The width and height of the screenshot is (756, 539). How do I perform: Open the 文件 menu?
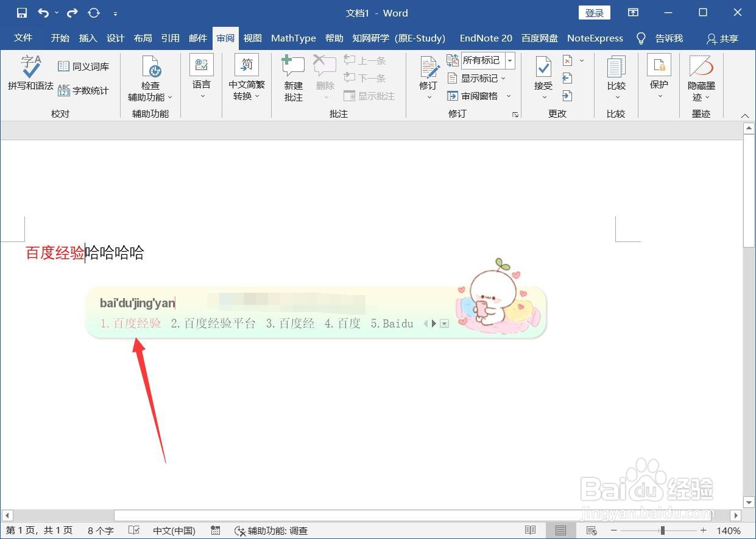(x=23, y=38)
